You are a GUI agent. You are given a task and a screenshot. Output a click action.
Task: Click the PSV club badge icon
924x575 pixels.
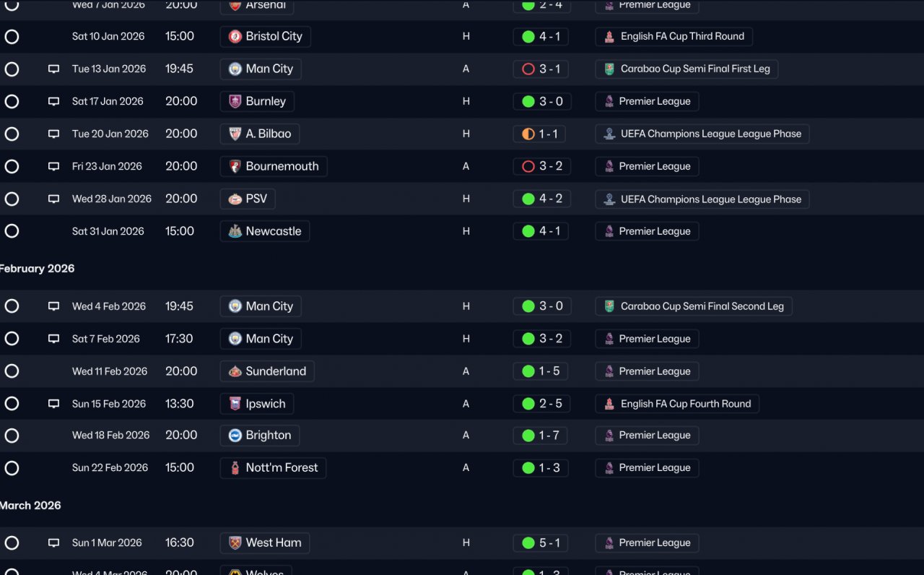[x=235, y=199]
